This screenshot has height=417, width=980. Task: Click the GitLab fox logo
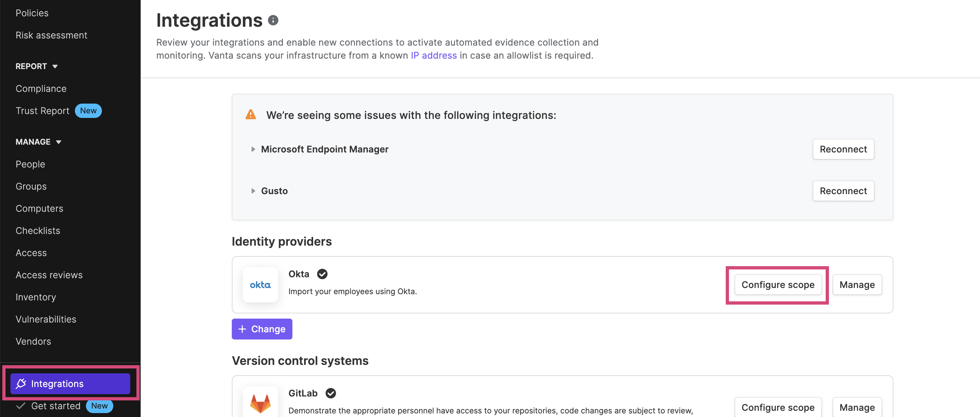coord(260,403)
